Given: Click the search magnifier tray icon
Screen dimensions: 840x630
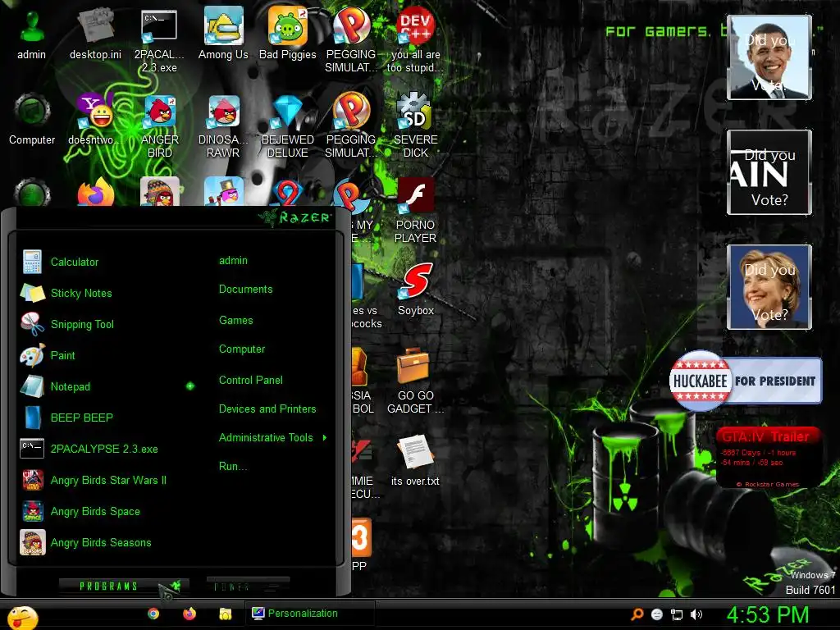Looking at the screenshot, I should [x=637, y=614].
